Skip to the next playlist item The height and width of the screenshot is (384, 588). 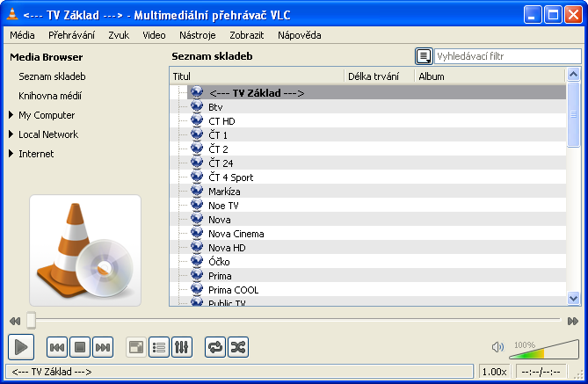pyautogui.click(x=103, y=347)
